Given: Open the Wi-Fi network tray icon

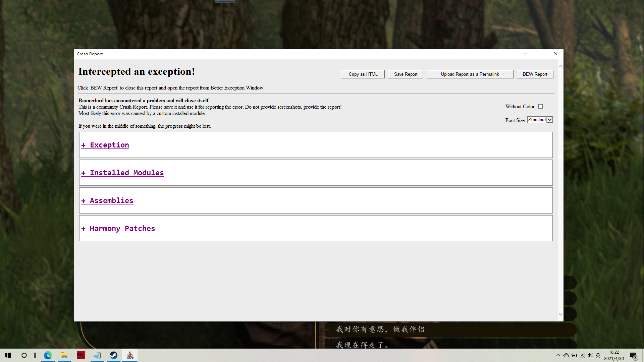Looking at the screenshot, I should [583, 355].
